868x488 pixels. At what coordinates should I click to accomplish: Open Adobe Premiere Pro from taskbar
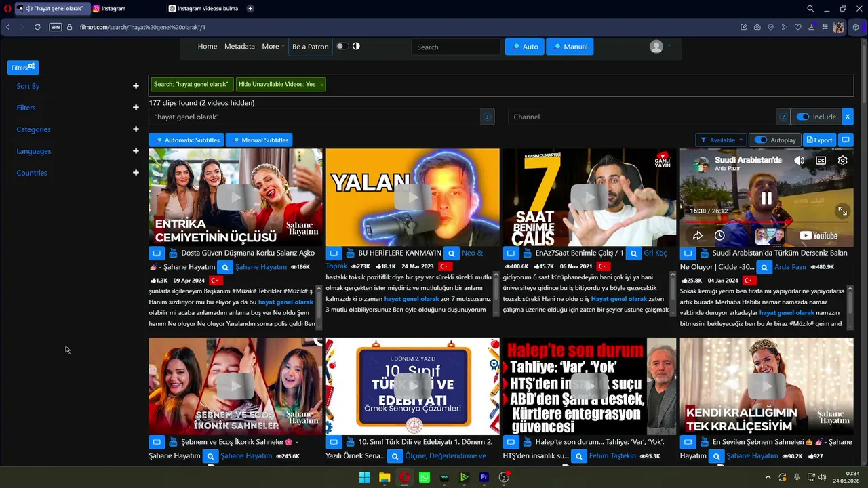484,477
